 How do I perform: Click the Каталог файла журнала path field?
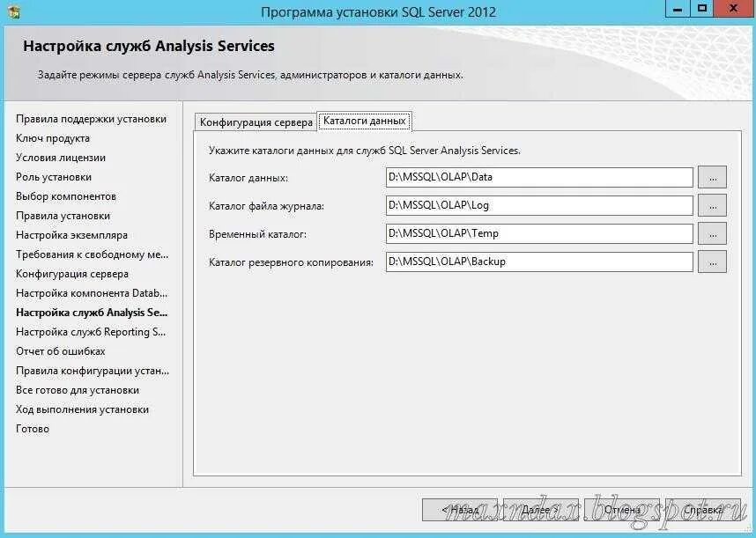[x=539, y=206]
